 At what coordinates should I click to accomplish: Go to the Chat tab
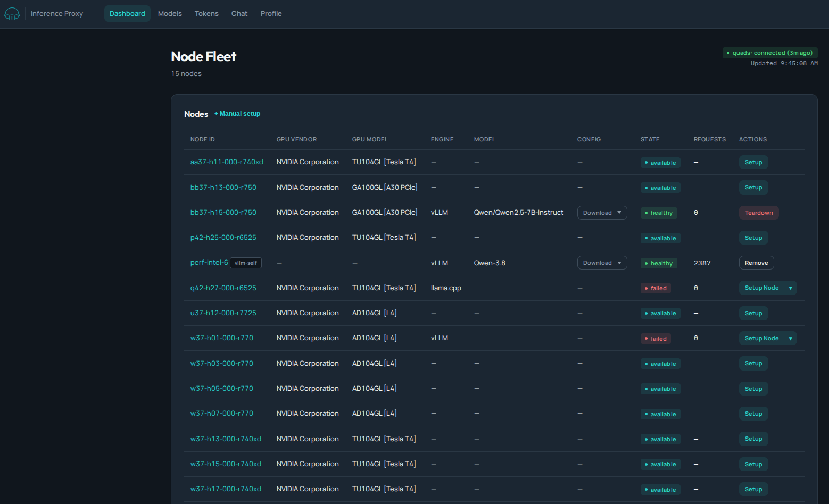point(239,14)
